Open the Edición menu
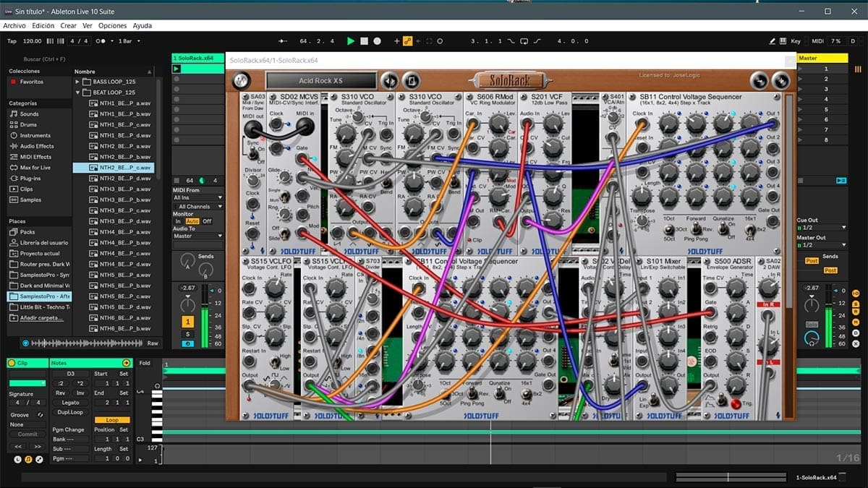Viewport: 868px width, 488px height. click(43, 25)
